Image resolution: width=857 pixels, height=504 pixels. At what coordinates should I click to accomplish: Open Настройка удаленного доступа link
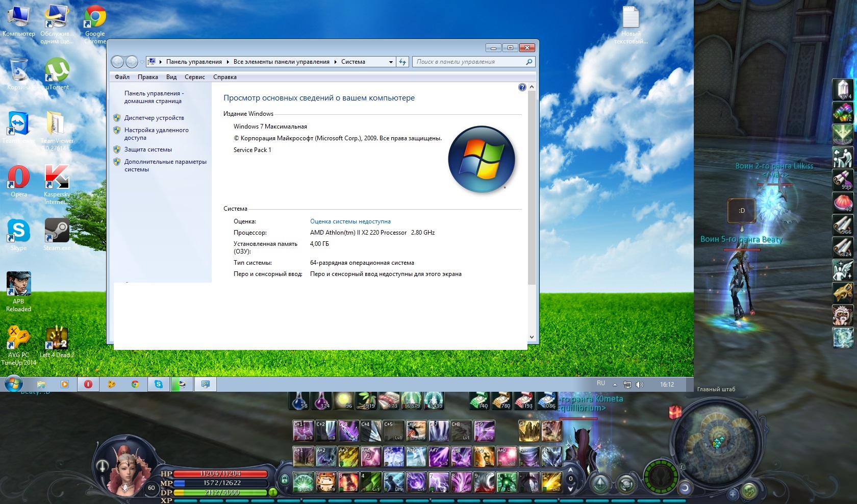[x=157, y=134]
